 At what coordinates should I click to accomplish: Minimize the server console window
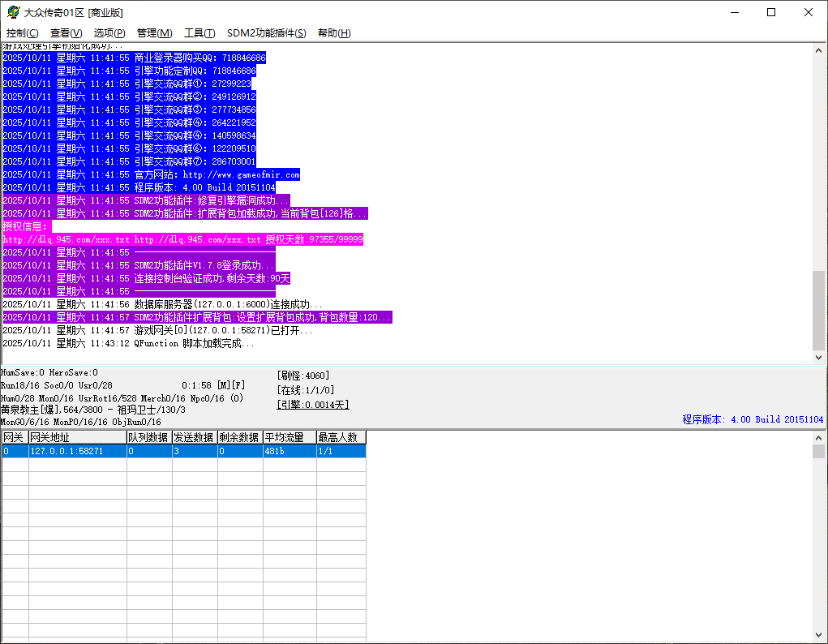click(734, 12)
